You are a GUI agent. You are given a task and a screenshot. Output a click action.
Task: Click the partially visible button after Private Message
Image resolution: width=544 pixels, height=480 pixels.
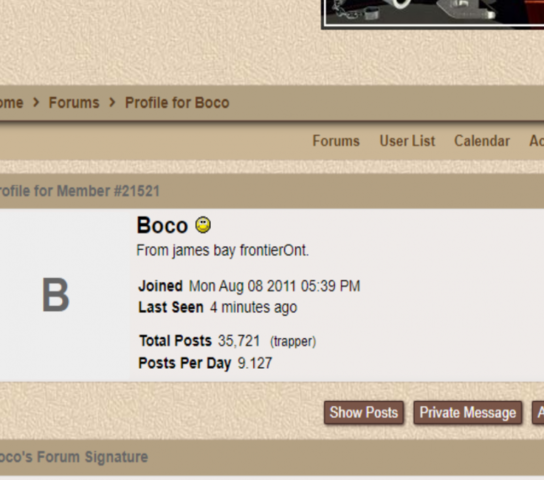coord(538,412)
